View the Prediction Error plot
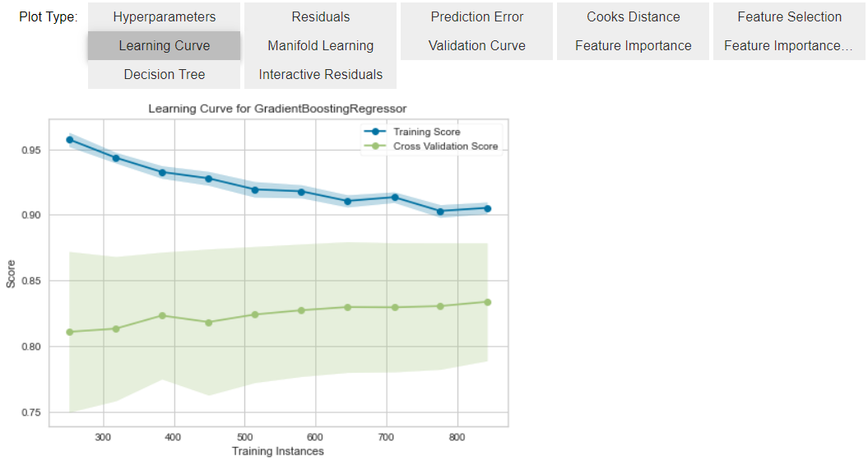This screenshot has width=868, height=461. pos(476,17)
